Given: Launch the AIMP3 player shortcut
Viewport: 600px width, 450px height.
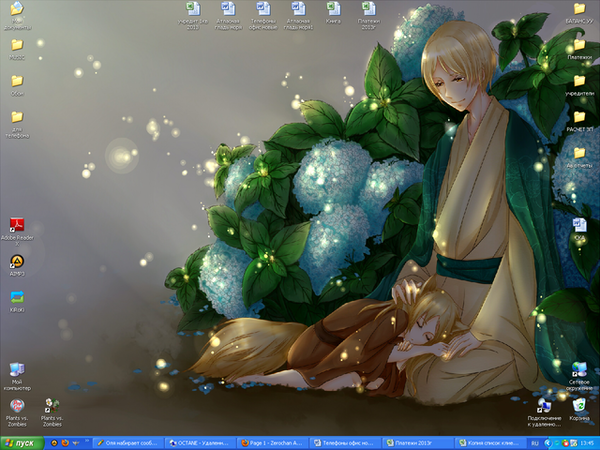Looking at the screenshot, I should point(17,261).
